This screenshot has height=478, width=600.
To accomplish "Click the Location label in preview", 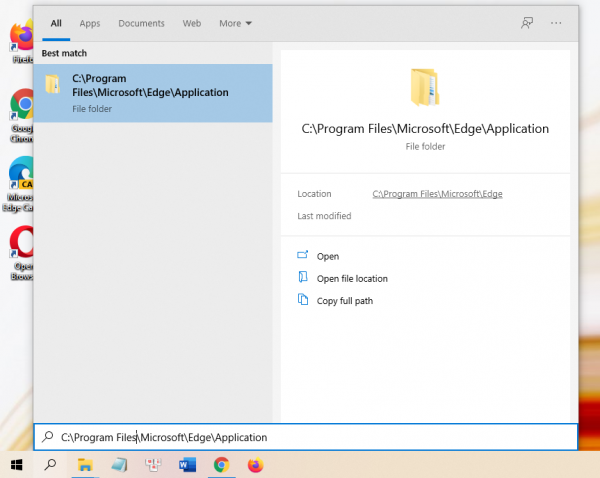I will point(314,194).
